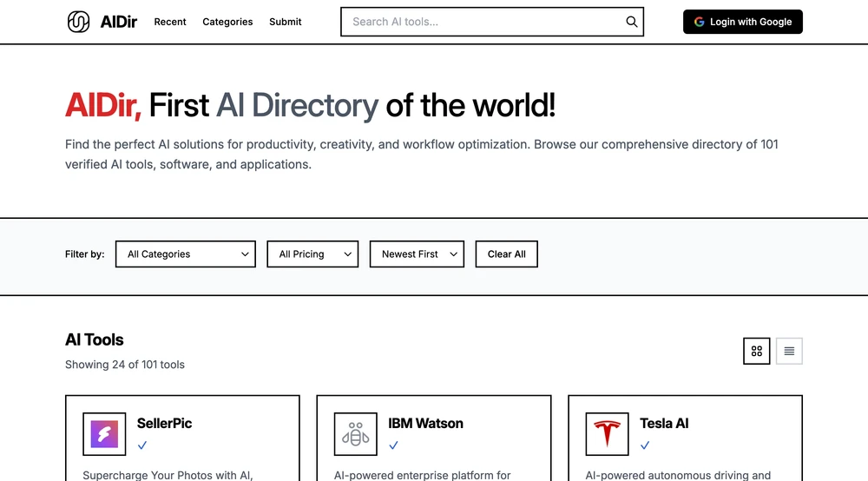
Task: Click the Google logo in login button
Action: point(699,22)
